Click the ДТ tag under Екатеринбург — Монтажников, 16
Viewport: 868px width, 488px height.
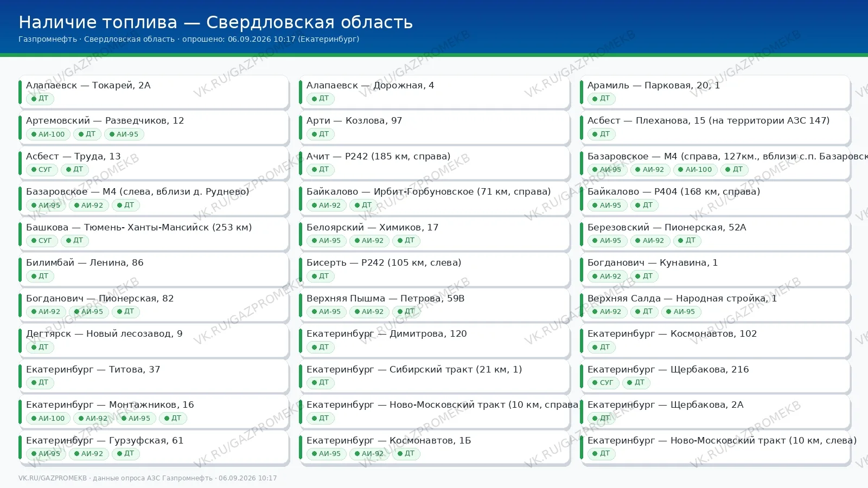(173, 418)
